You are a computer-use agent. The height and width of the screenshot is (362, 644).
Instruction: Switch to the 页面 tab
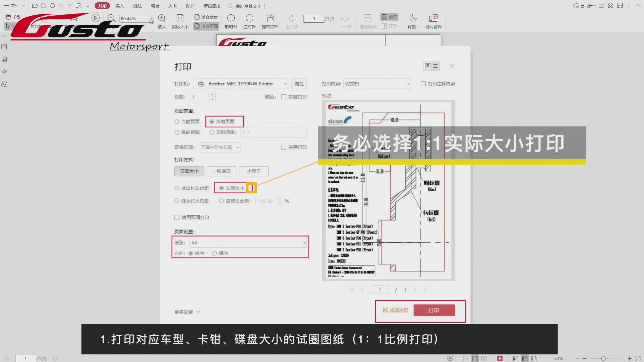coord(172,6)
